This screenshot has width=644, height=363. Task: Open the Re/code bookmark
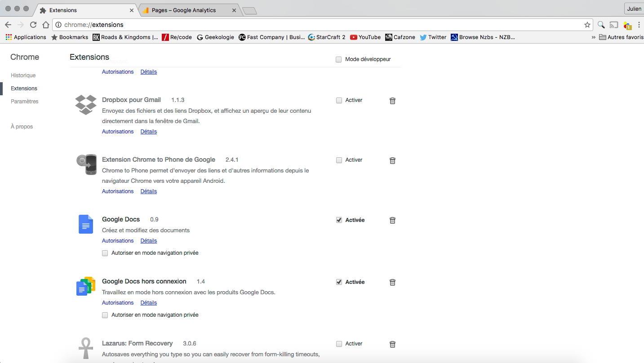[x=177, y=37]
